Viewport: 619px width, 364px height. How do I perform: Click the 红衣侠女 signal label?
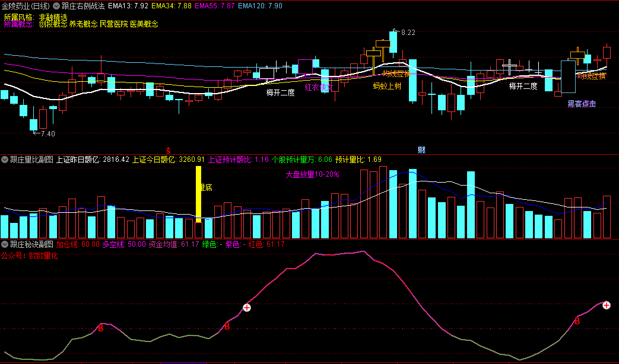coord(319,87)
